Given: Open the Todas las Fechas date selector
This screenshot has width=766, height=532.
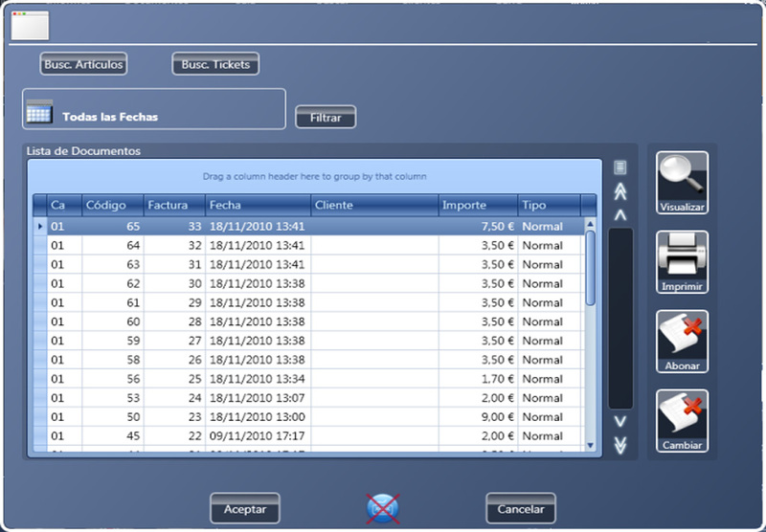Looking at the screenshot, I should [154, 109].
